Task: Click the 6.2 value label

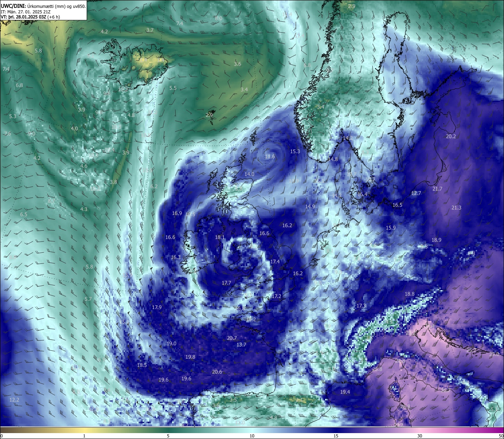Action: (x=154, y=186)
